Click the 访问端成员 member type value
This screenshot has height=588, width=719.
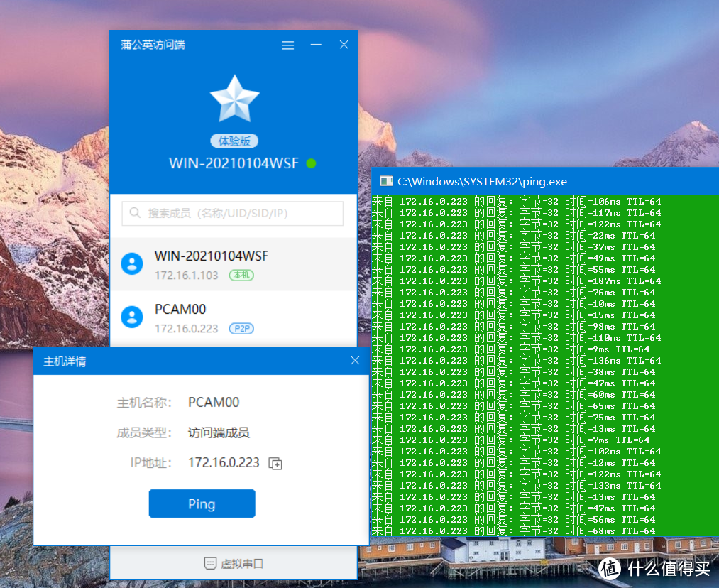pos(219,432)
